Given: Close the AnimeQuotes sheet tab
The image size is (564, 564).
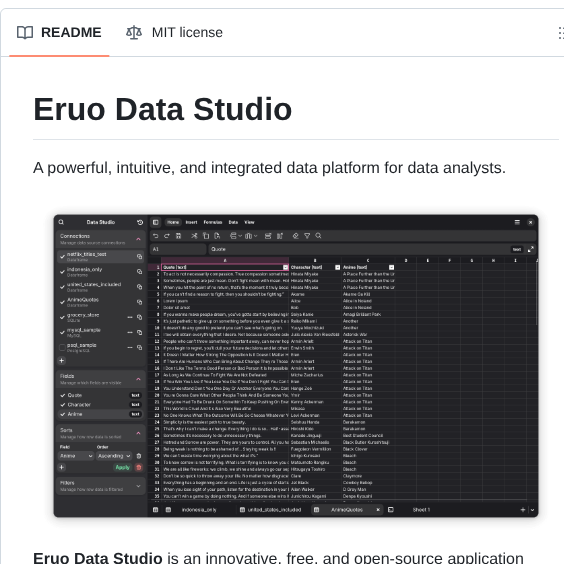Looking at the screenshot, I should [x=378, y=510].
